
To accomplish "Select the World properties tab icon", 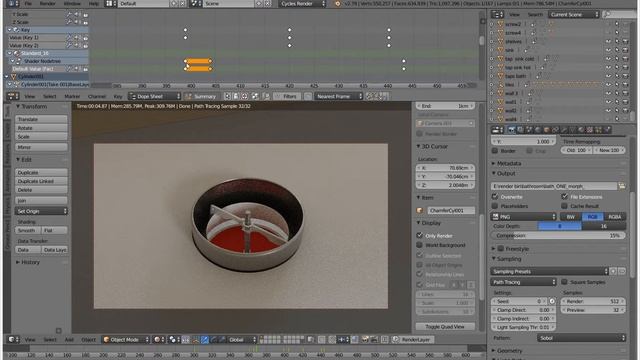I will [x=538, y=130].
